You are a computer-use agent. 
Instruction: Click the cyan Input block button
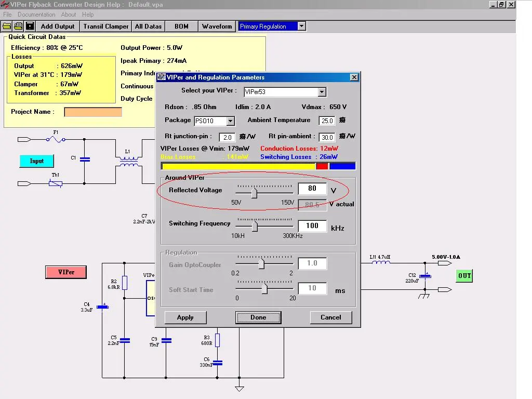click(x=37, y=161)
